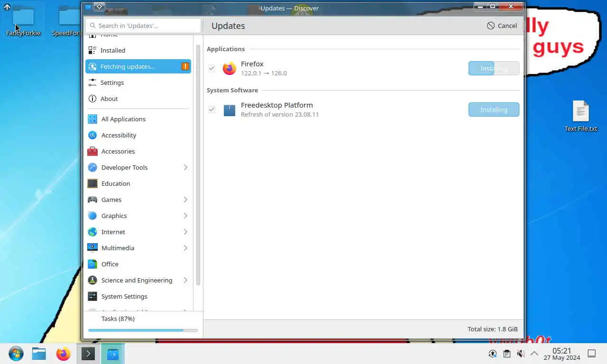
Task: Launch Firefox from the taskbar
Action: pyautogui.click(x=63, y=354)
